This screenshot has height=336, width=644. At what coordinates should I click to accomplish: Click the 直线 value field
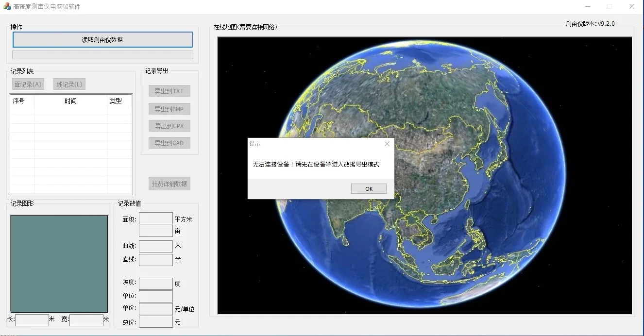[156, 260]
